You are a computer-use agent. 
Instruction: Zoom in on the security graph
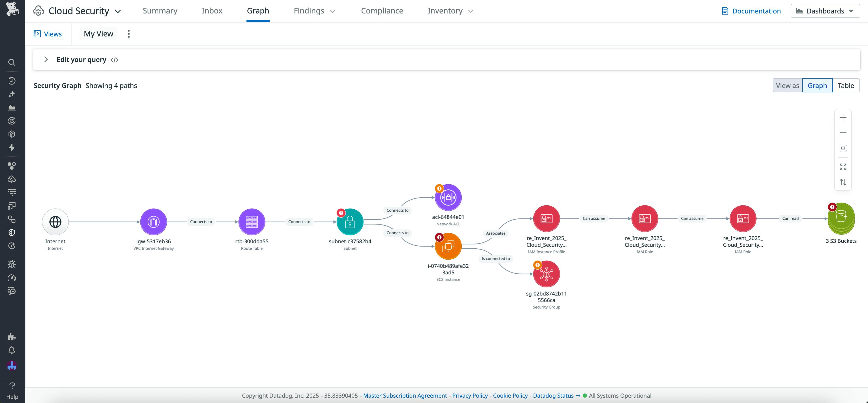coord(843,117)
